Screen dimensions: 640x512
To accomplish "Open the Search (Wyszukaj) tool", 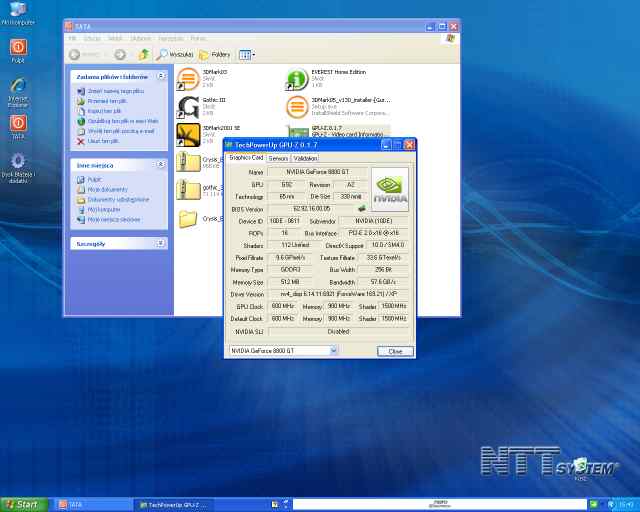I will (x=175, y=55).
